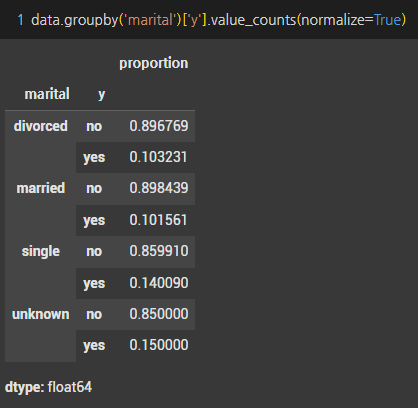Select the value 0.101561
The image size is (418, 408).
coord(158,220)
